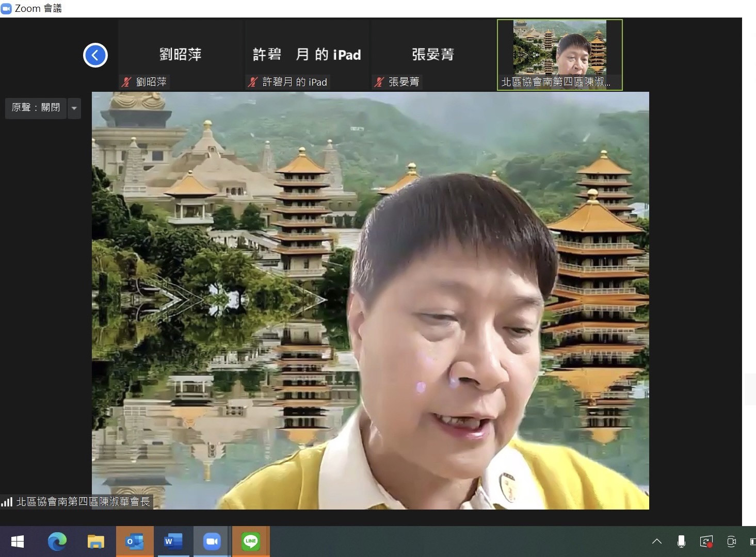The height and width of the screenshot is (557, 756).
Task: Click the tray microphone icon
Action: [681, 542]
